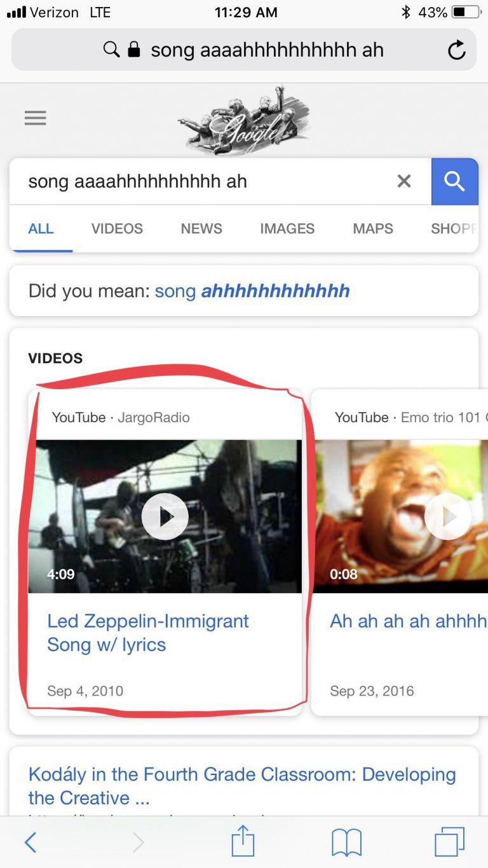The width and height of the screenshot is (488, 868).
Task: Clear the search box with the X
Action: tap(404, 181)
